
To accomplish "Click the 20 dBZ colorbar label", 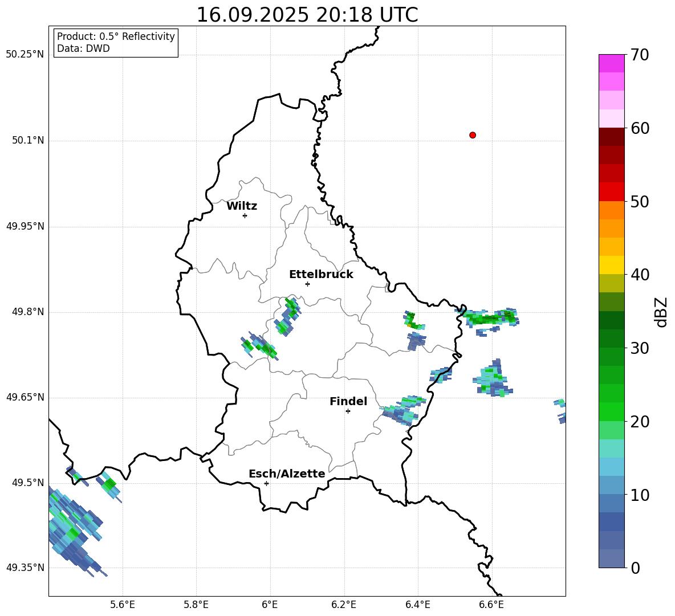I will coord(640,422).
